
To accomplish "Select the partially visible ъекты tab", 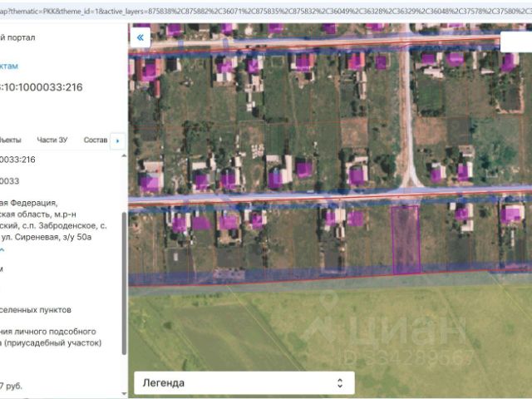I will pyautogui.click(x=11, y=140).
